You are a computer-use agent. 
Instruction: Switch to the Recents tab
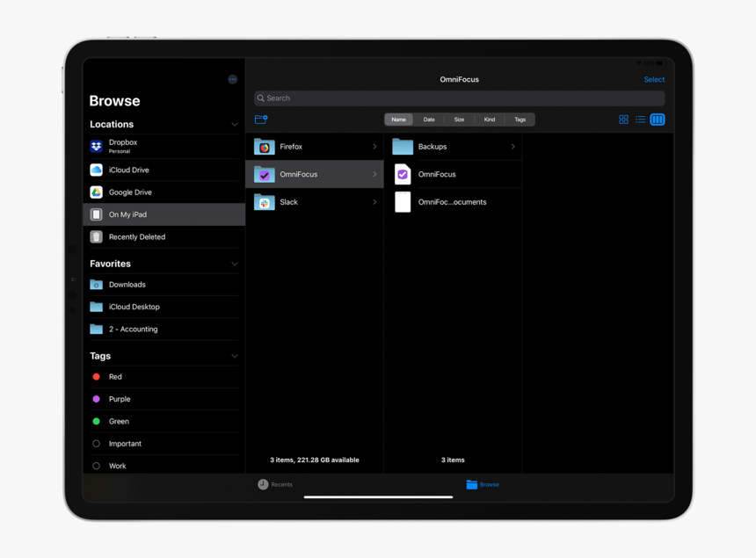[275, 484]
